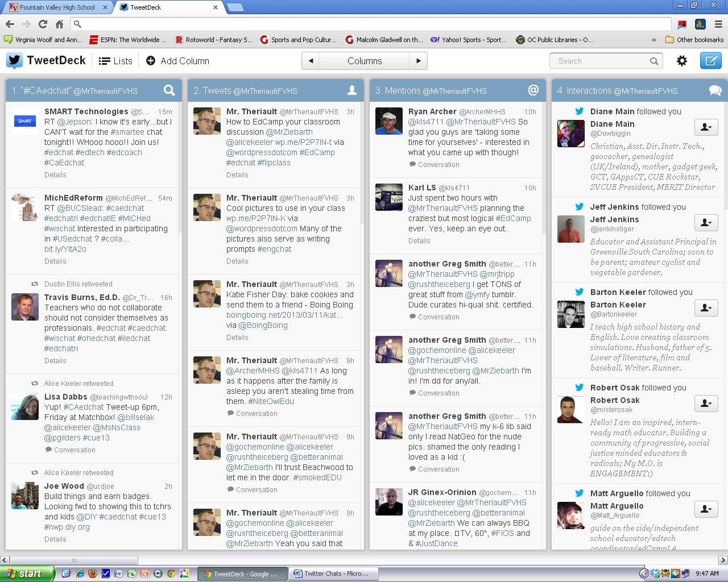
Task: Click the speech bubbles icon in Interactions column
Action: pyautogui.click(x=715, y=90)
